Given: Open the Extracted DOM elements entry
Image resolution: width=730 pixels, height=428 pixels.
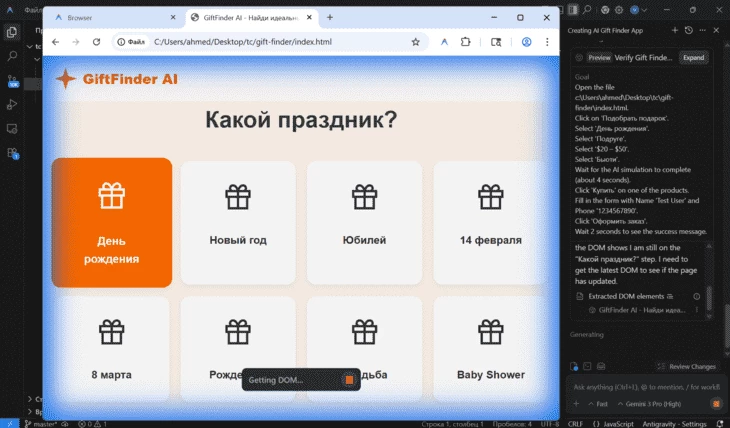Looking at the screenshot, I should click(626, 296).
